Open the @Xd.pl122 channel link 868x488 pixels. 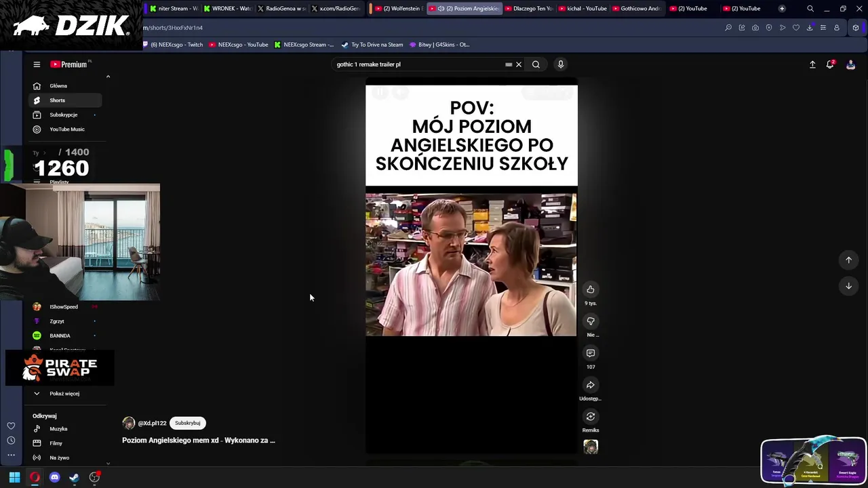152,423
